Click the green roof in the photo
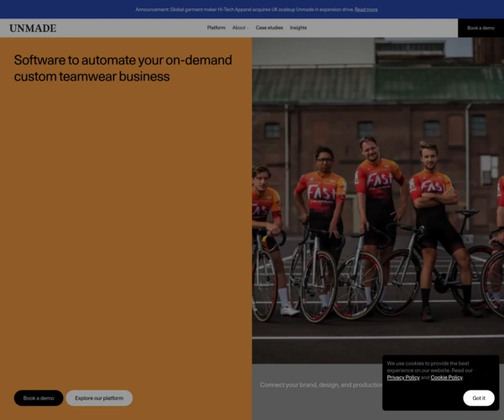Screen dimensions: 504x420 click(378, 84)
